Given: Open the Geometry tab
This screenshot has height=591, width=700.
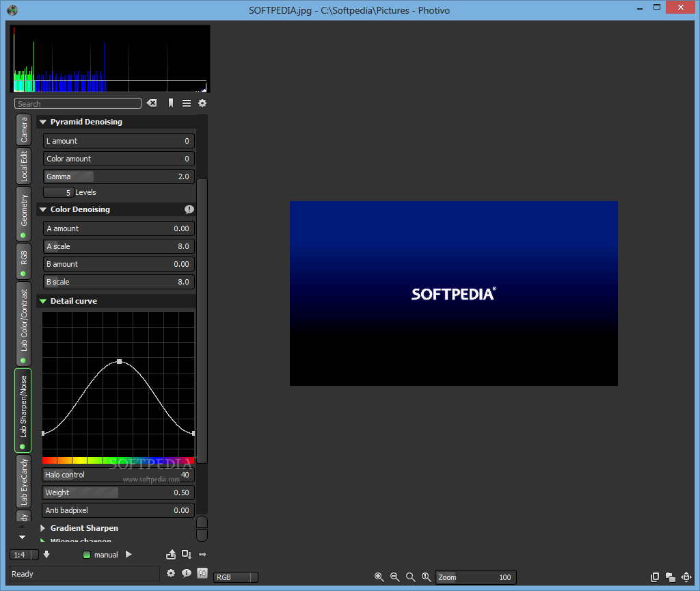Looking at the screenshot, I should coord(24,213).
